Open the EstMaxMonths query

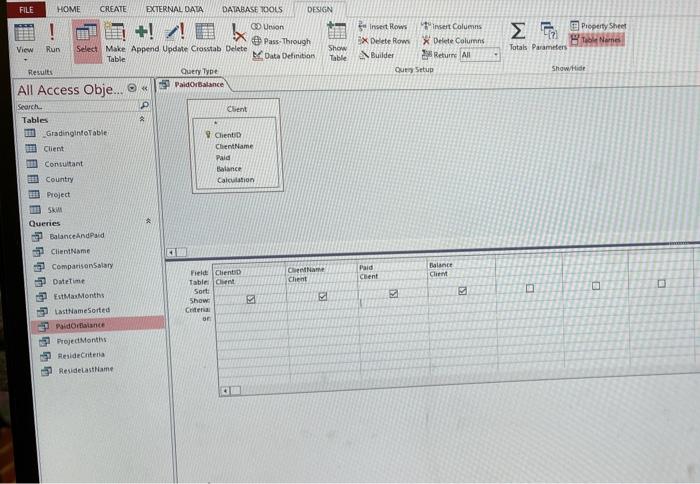[x=71, y=296]
